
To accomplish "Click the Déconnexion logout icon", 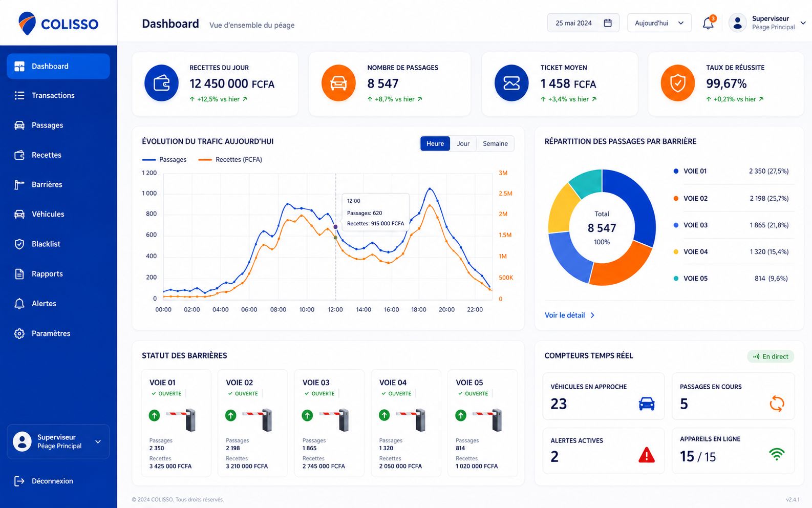I will (x=19, y=481).
